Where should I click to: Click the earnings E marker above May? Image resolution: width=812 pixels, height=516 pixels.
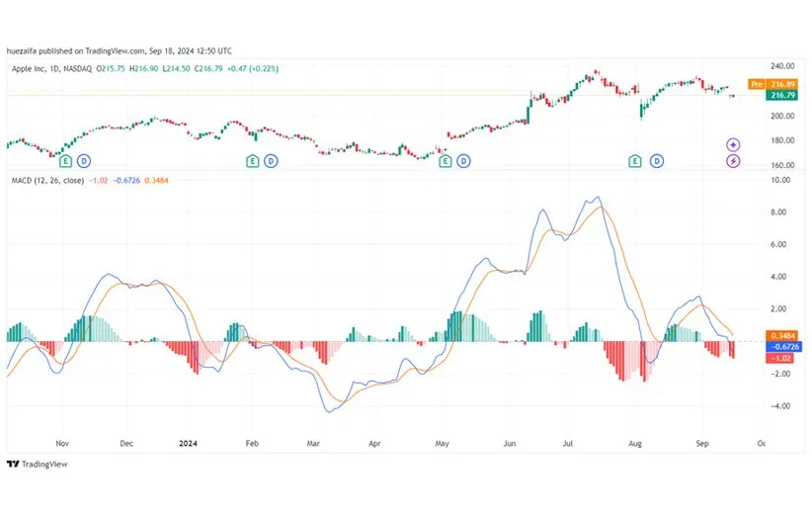[445, 159]
